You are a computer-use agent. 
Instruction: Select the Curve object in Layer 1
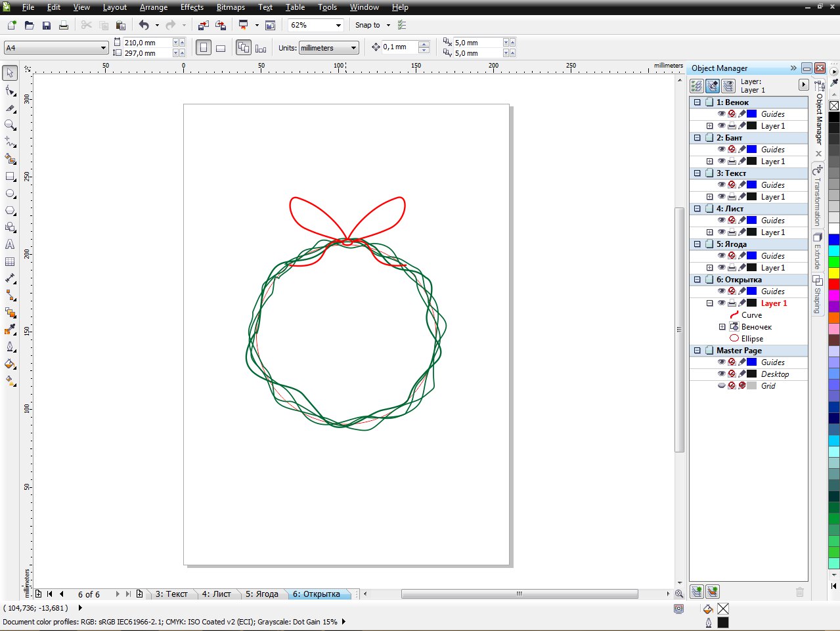pyautogui.click(x=751, y=315)
